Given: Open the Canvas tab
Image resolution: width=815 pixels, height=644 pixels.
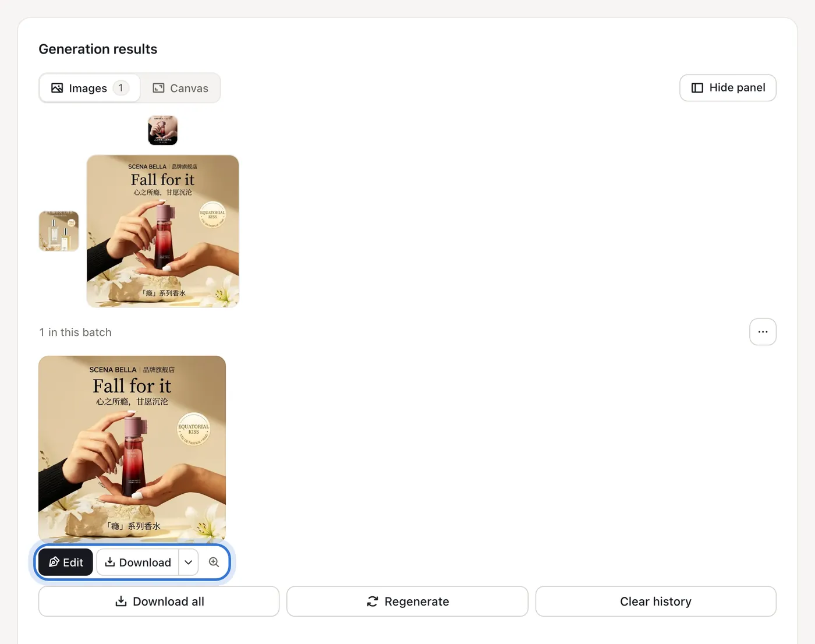Looking at the screenshot, I should pos(180,88).
